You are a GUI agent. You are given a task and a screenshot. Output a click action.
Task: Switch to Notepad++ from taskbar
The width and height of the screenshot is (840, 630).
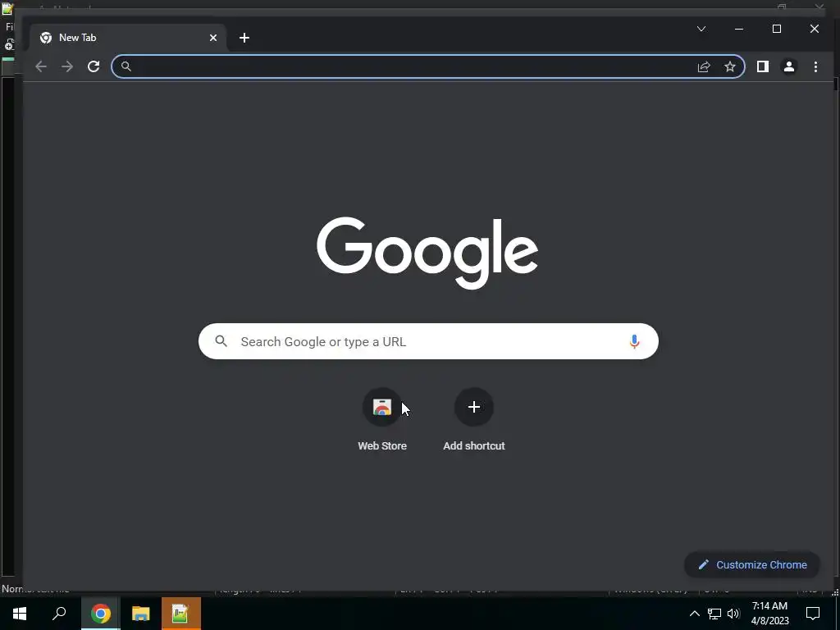(x=181, y=614)
